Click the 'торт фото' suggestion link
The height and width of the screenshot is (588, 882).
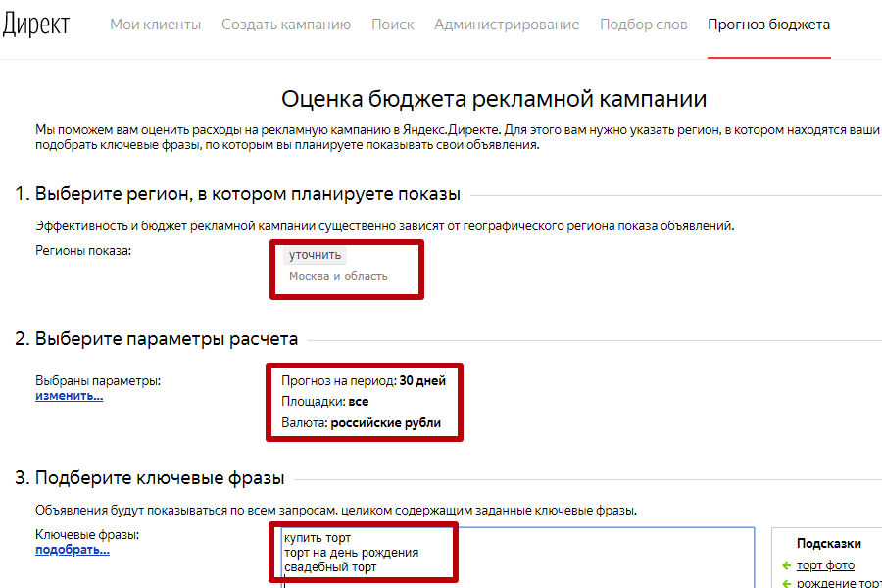824,565
